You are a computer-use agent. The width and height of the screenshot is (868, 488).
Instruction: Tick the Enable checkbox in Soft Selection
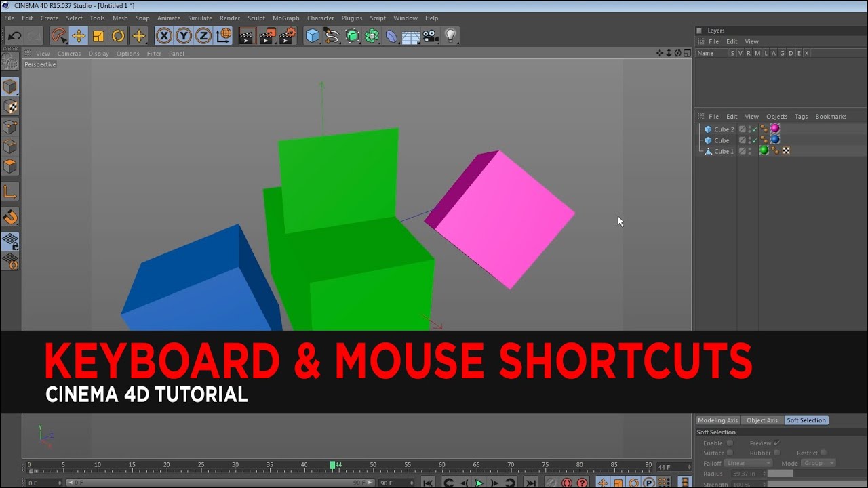coord(730,443)
